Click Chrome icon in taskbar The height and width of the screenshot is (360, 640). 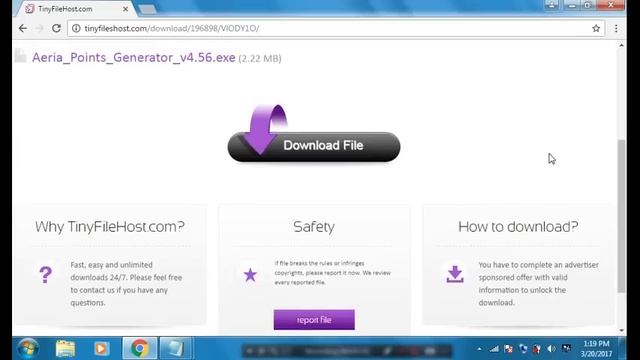coord(140,348)
